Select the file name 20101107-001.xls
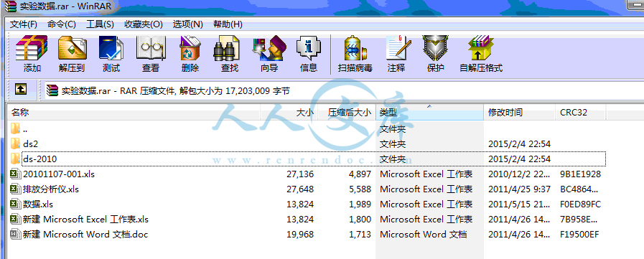Image resolution: width=644 pixels, height=259 pixels. tap(59, 174)
